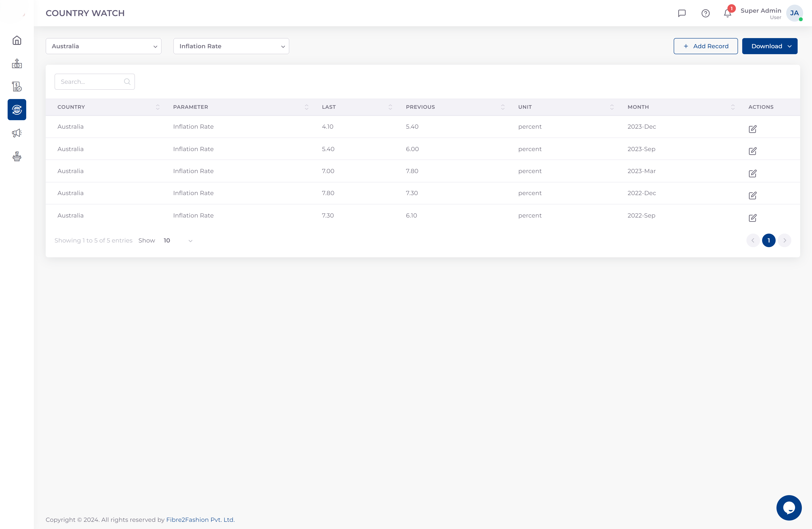Image resolution: width=812 pixels, height=529 pixels.
Task: Open the help question-mark icon
Action: tap(706, 13)
